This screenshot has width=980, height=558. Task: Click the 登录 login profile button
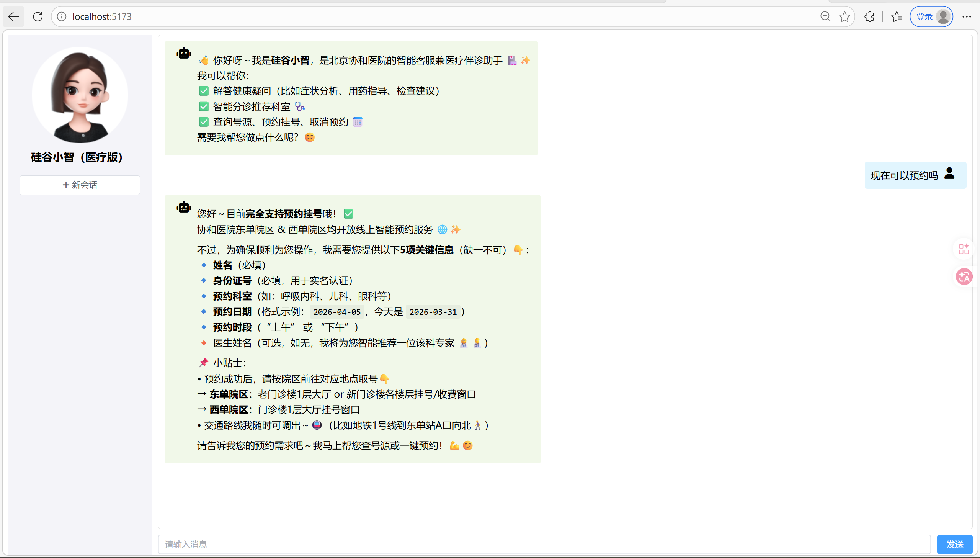tap(931, 16)
